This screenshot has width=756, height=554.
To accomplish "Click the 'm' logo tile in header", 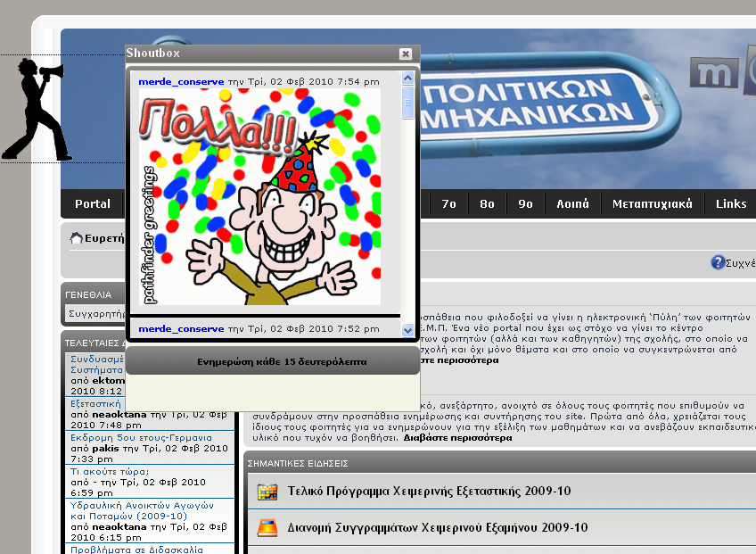I will 712,72.
